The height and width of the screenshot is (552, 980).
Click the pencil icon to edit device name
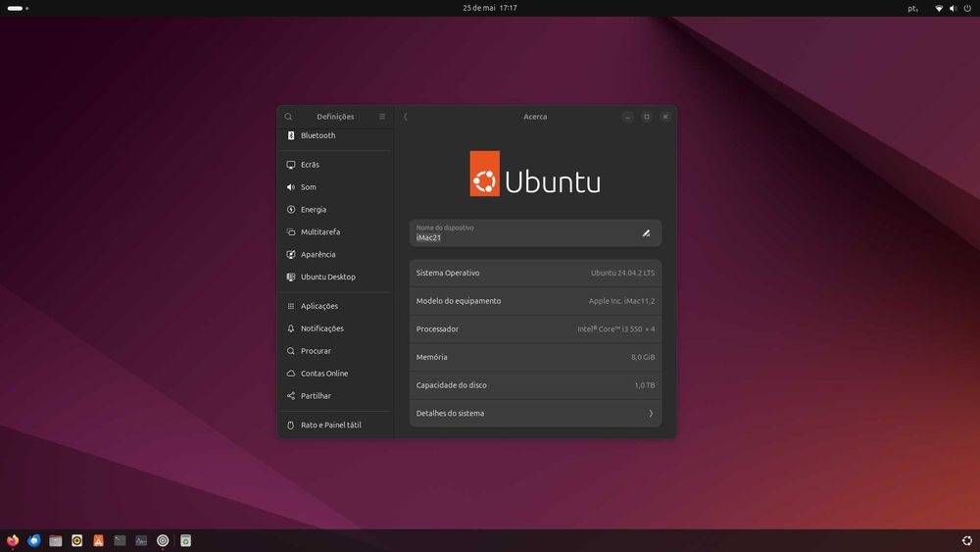pyautogui.click(x=646, y=233)
